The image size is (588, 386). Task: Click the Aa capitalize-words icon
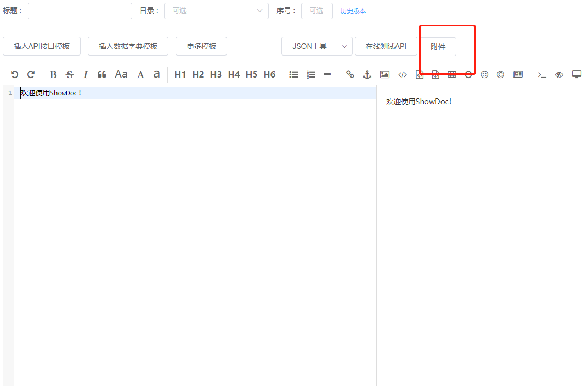121,74
